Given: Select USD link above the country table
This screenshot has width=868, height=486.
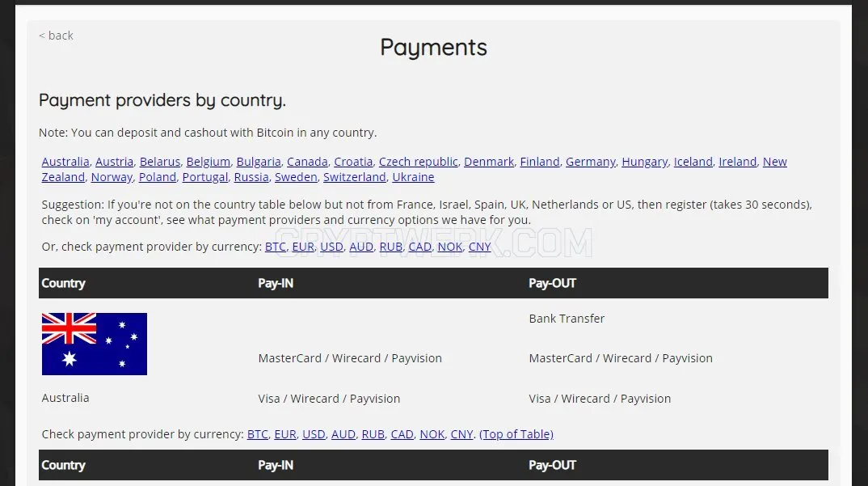Looking at the screenshot, I should pos(331,247).
